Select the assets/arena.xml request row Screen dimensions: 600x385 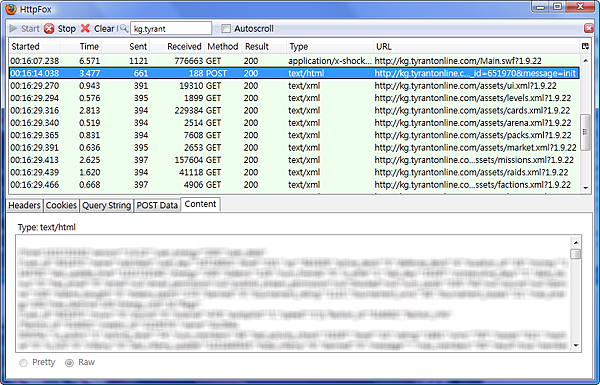pos(294,123)
